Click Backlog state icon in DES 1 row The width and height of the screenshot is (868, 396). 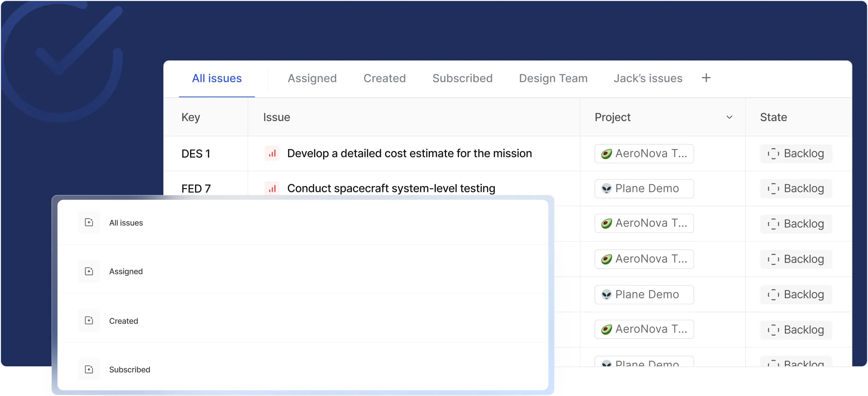pyautogui.click(x=773, y=154)
